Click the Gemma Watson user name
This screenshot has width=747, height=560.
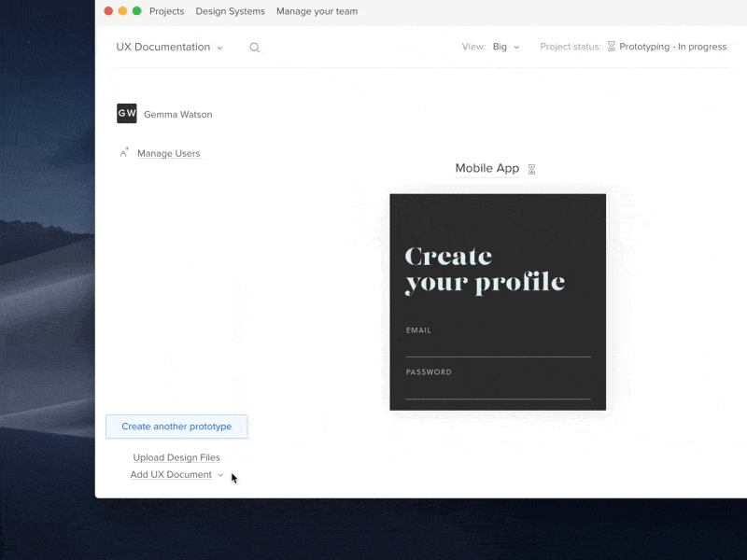click(x=178, y=114)
